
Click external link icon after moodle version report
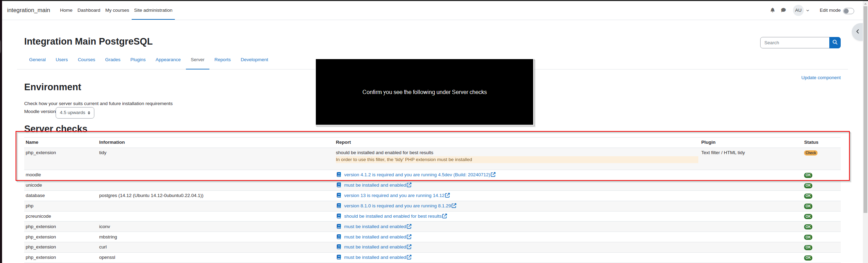[x=493, y=175]
